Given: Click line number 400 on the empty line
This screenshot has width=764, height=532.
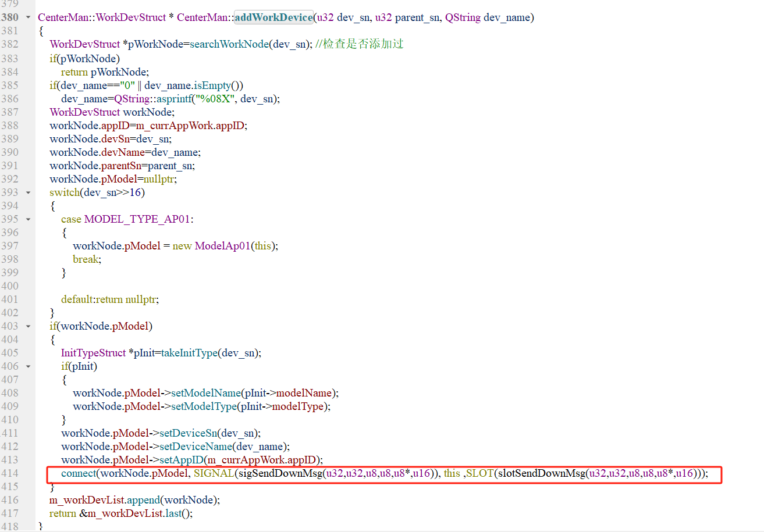Looking at the screenshot, I should (10, 286).
